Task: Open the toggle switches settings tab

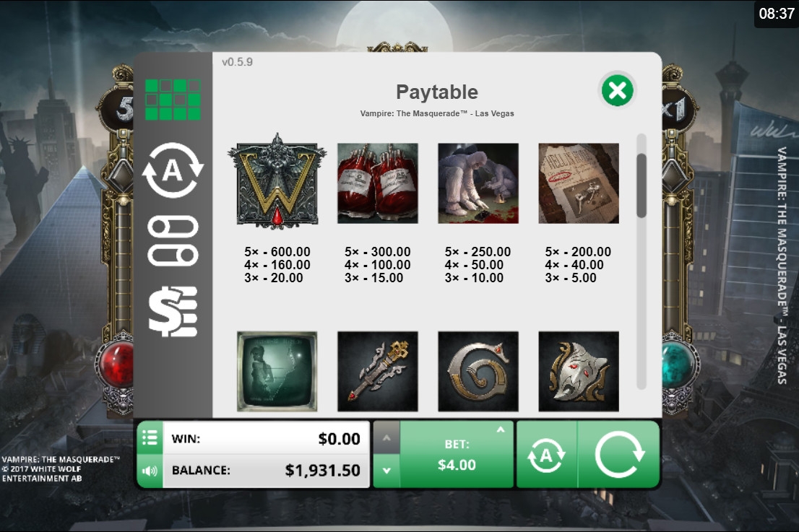Action: pyautogui.click(x=173, y=241)
